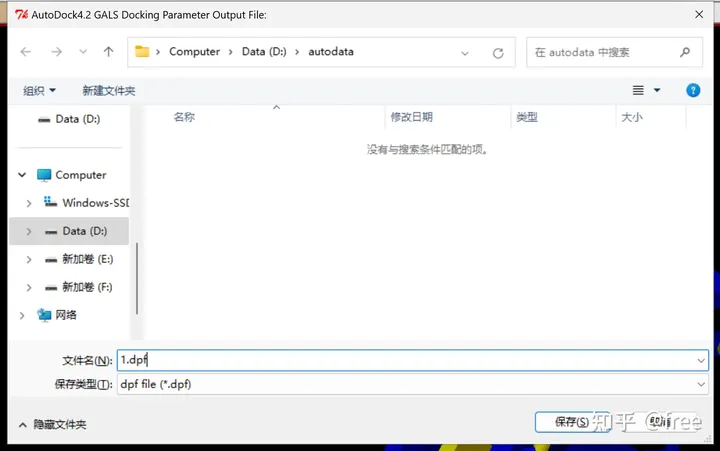Select 新加卷 (E:) drive in sidebar
720x451 pixels.
87,259
